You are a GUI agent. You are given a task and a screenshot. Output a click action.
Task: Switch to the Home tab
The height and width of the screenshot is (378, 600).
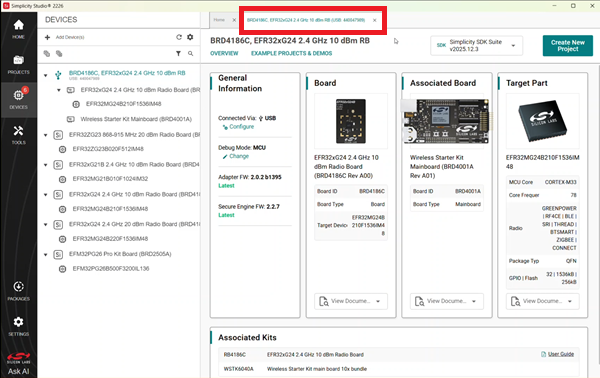tap(219, 20)
